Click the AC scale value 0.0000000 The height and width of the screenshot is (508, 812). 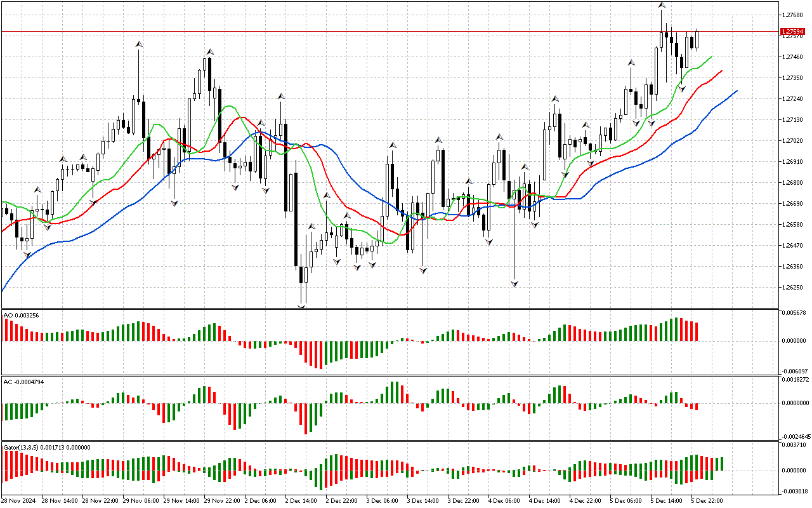[x=795, y=403]
